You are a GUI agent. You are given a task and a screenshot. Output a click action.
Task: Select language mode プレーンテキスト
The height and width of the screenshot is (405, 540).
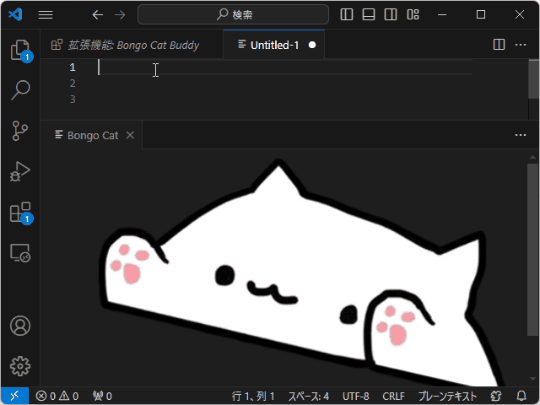pyautogui.click(x=447, y=396)
